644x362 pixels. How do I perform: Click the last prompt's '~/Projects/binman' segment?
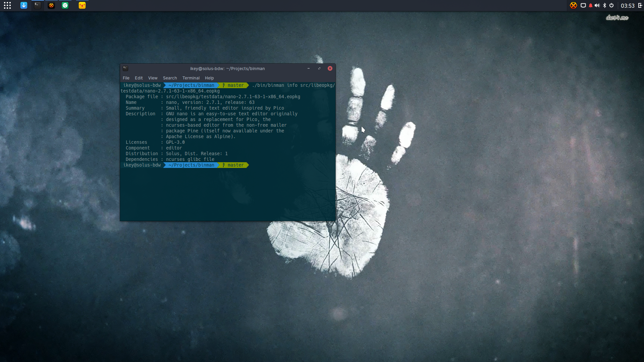click(191, 165)
